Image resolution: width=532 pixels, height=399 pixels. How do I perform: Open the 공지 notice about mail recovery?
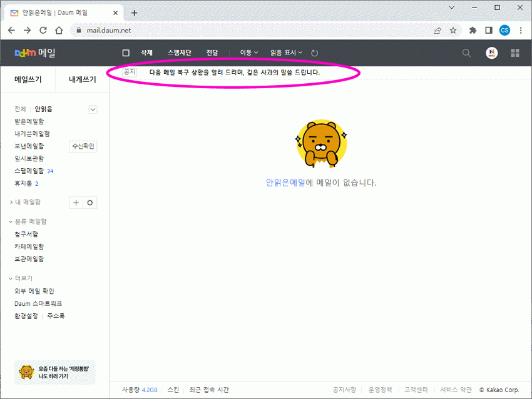235,72
